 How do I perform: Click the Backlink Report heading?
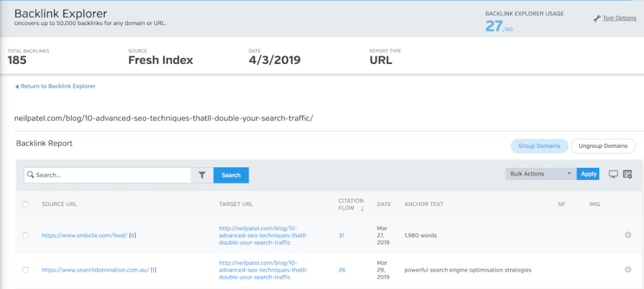click(x=44, y=144)
